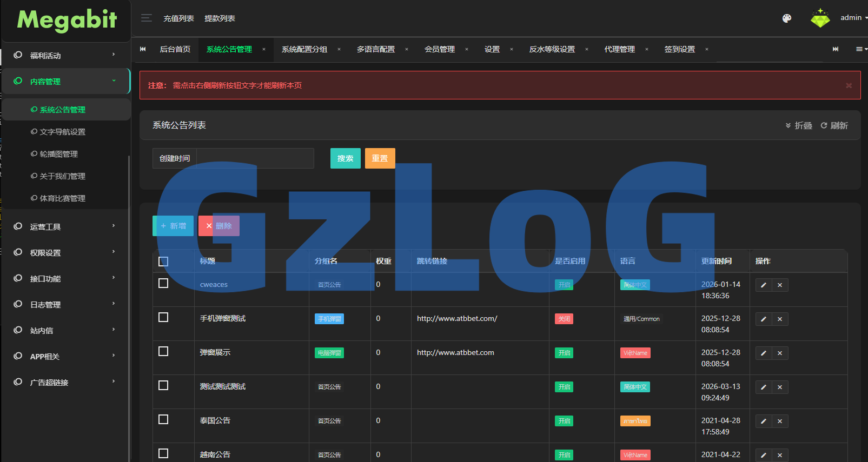
Task: Open the admin user dropdown
Action: pyautogui.click(x=853, y=18)
